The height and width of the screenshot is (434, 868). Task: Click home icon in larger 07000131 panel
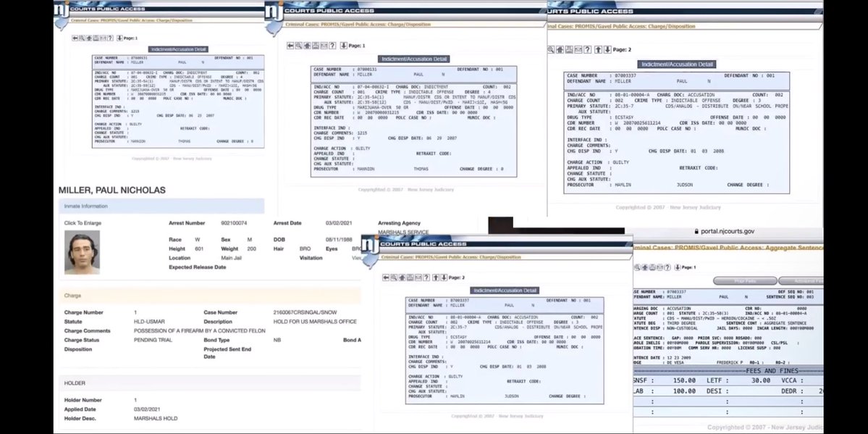pos(307,46)
